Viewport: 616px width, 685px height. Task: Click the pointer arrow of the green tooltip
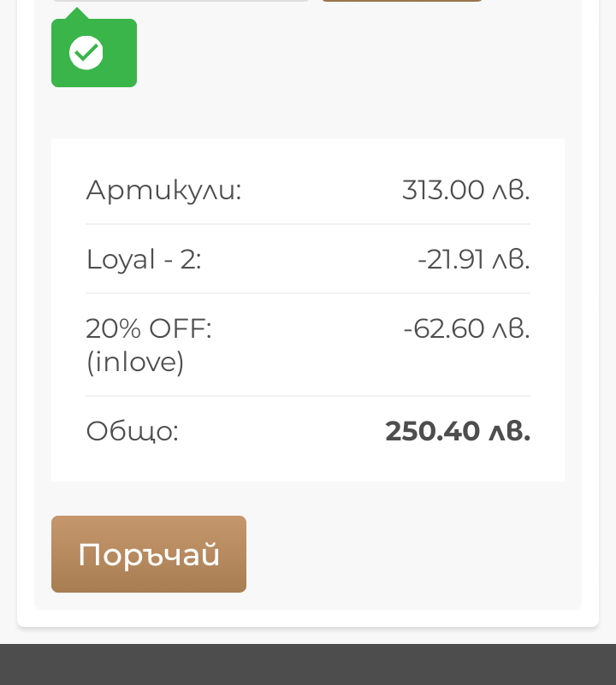pyautogui.click(x=77, y=14)
